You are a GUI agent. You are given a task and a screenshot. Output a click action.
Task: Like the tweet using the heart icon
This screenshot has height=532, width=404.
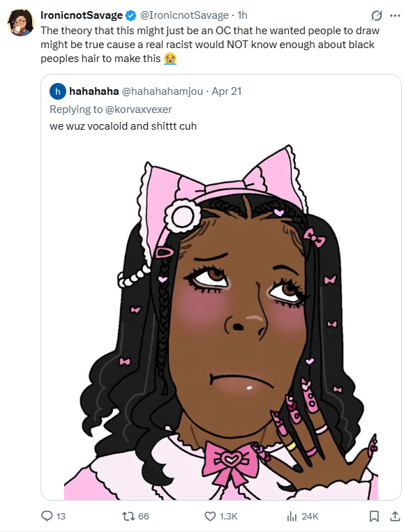pyautogui.click(x=210, y=516)
